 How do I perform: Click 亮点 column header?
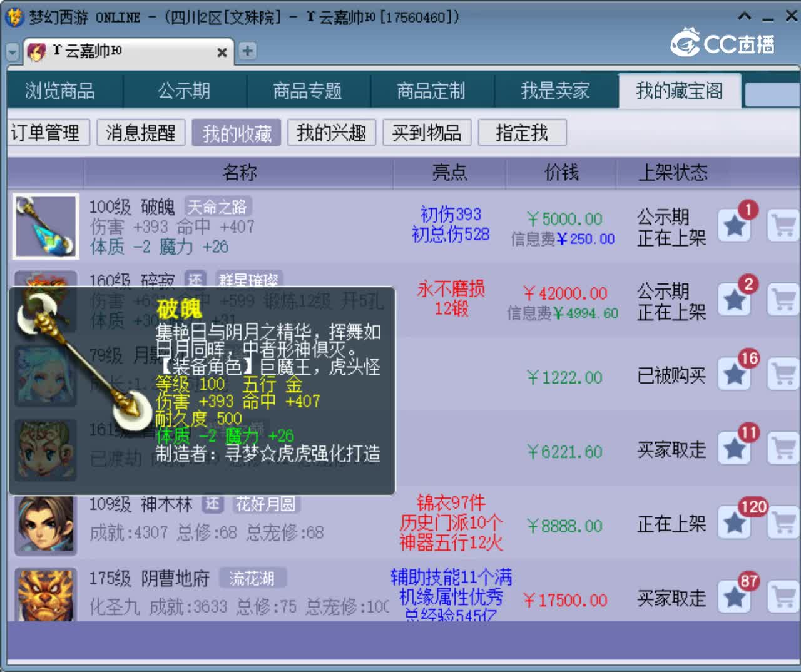point(449,173)
